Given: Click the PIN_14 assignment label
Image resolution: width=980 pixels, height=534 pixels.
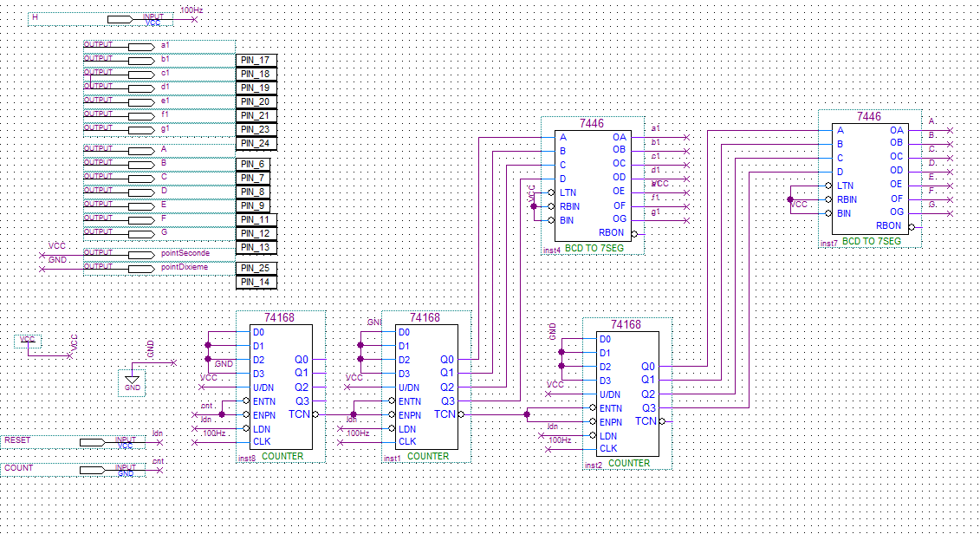Looking at the screenshot, I should [256, 283].
